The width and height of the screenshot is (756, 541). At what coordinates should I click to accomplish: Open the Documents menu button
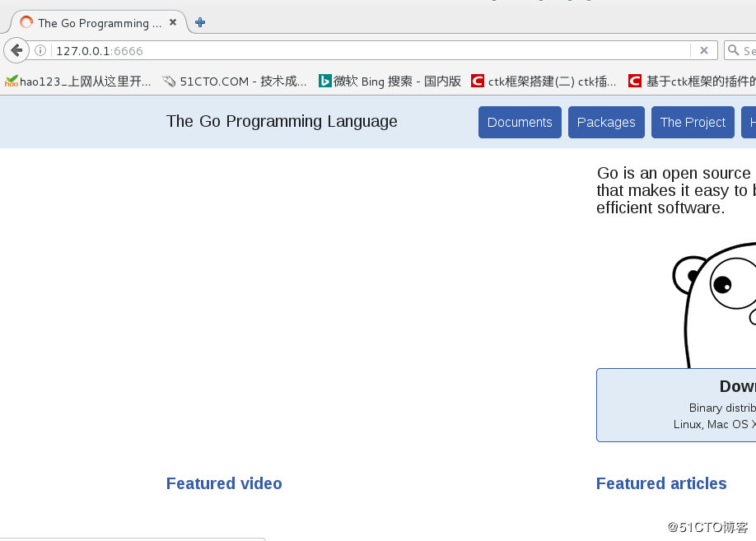(x=520, y=123)
